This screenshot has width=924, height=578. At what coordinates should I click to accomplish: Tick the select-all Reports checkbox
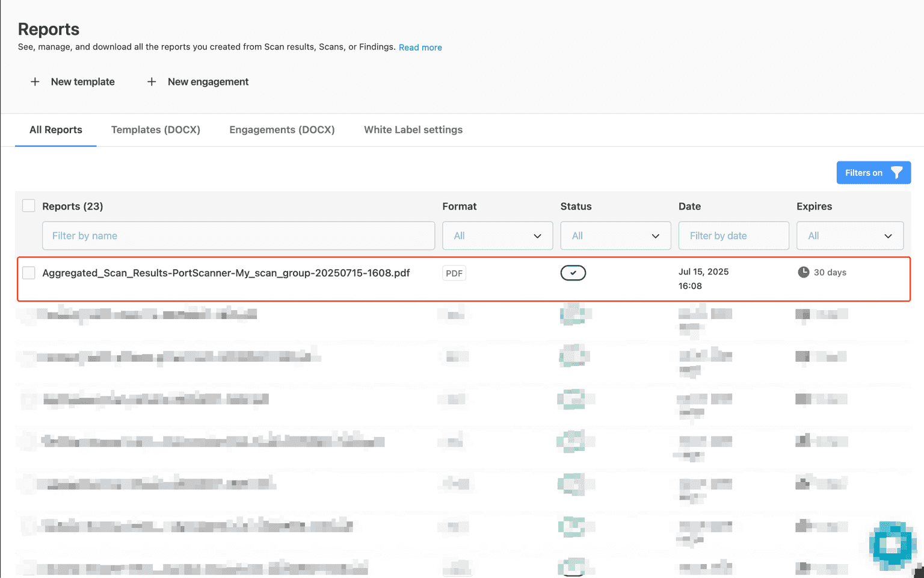[x=28, y=206]
